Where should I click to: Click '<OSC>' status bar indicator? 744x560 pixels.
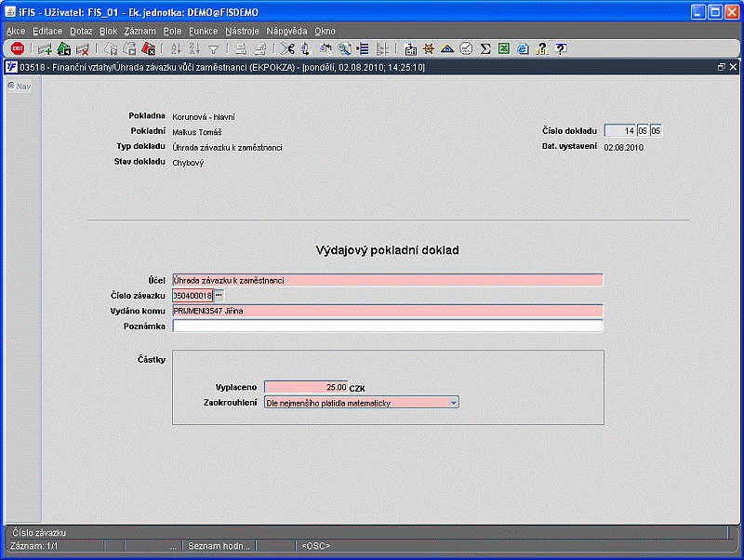click(x=315, y=546)
